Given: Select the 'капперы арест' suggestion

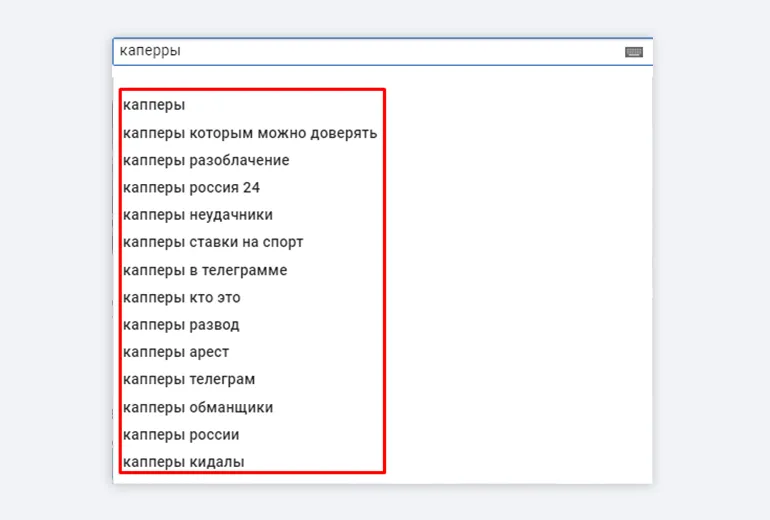Looking at the screenshot, I should coord(176,352).
